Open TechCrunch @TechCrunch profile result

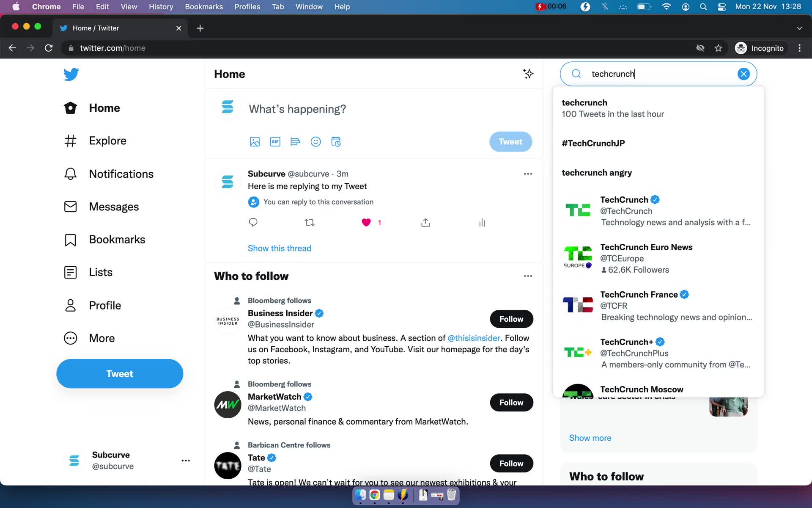pyautogui.click(x=658, y=211)
